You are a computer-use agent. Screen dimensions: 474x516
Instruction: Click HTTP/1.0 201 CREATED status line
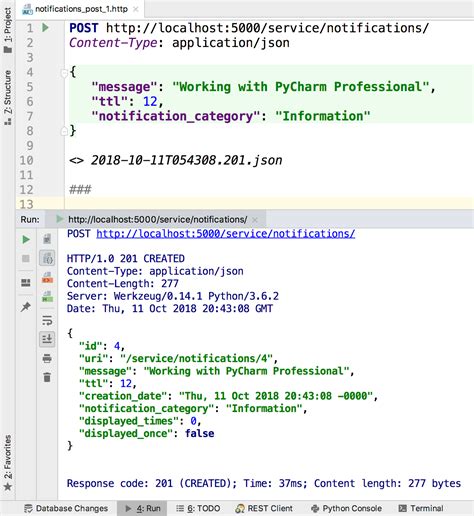click(126, 259)
